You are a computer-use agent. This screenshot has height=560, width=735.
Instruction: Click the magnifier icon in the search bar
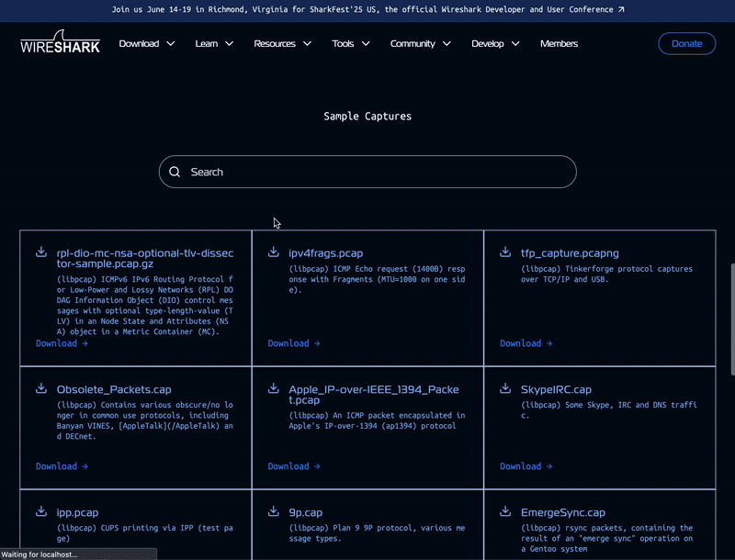pos(175,172)
